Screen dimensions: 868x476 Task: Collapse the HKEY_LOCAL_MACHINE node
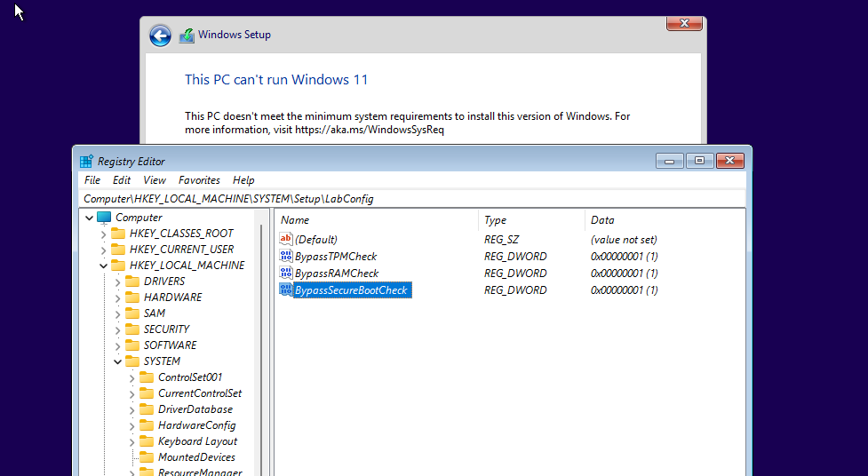tap(104, 266)
